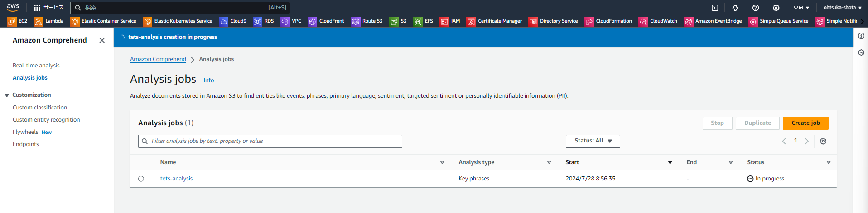Open Custom classification page
The width and height of the screenshot is (868, 213).
[x=40, y=108]
